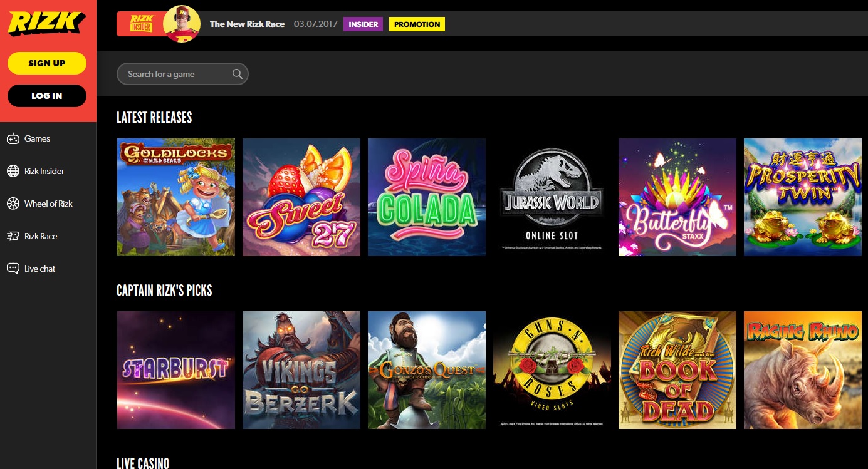868x469 pixels.
Task: Click the PROMOTION yellow tag
Action: [417, 24]
